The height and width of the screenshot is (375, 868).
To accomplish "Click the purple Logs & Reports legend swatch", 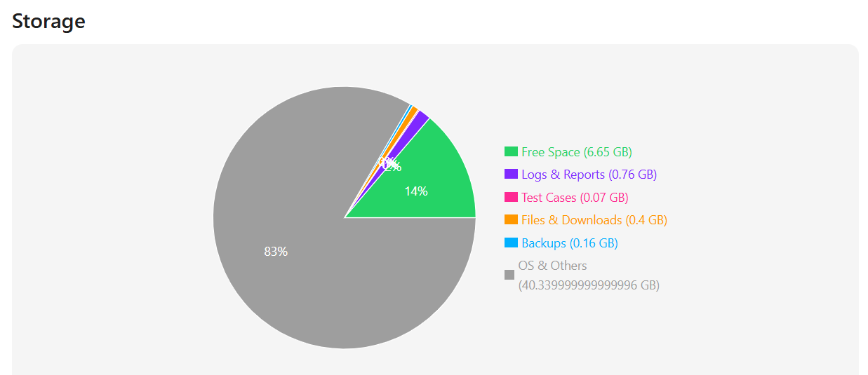I will click(x=511, y=174).
